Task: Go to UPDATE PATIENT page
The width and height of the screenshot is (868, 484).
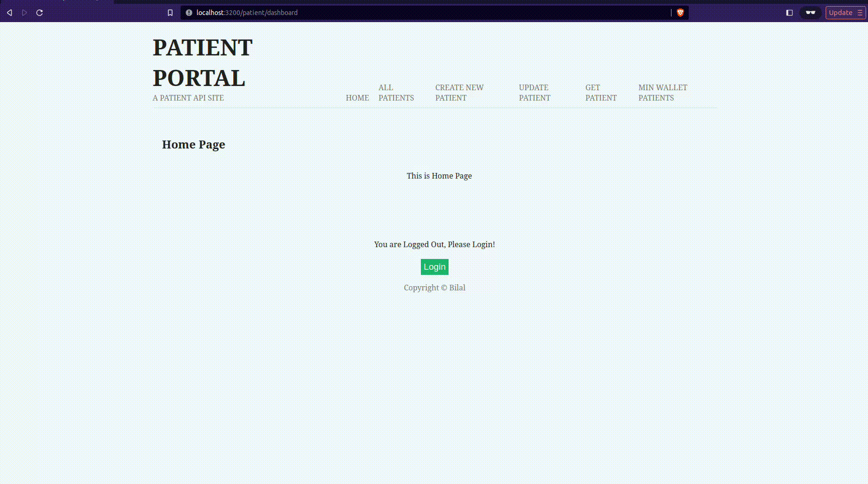Action: (x=535, y=93)
